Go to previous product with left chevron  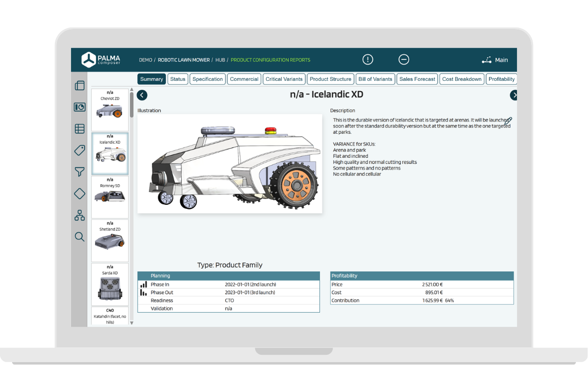tap(142, 96)
